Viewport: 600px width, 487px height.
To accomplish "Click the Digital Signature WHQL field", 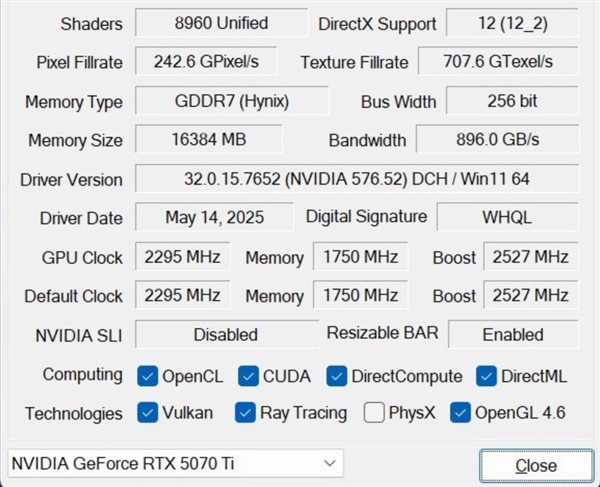I will pos(508,217).
